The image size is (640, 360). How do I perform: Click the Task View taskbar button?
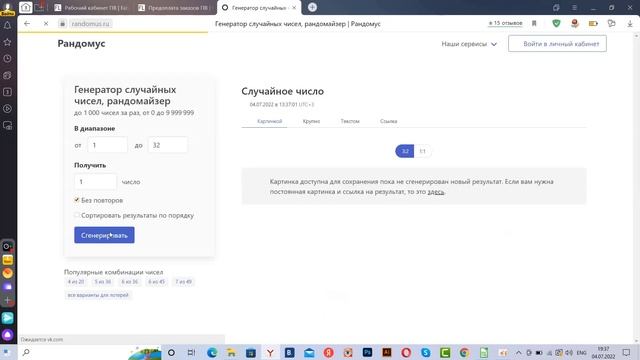coord(191,352)
